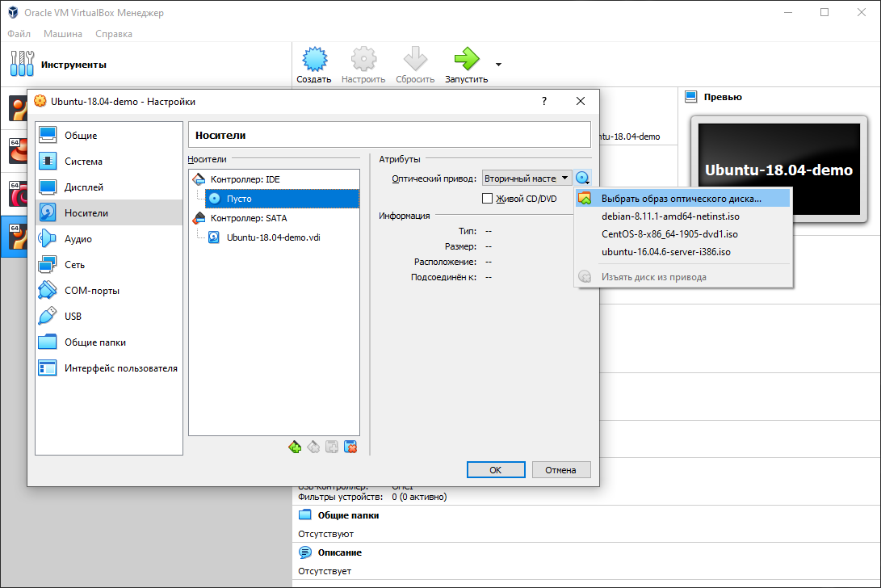Select the Ubuntu-18.04-demo.vdi disk entry

pos(273,237)
